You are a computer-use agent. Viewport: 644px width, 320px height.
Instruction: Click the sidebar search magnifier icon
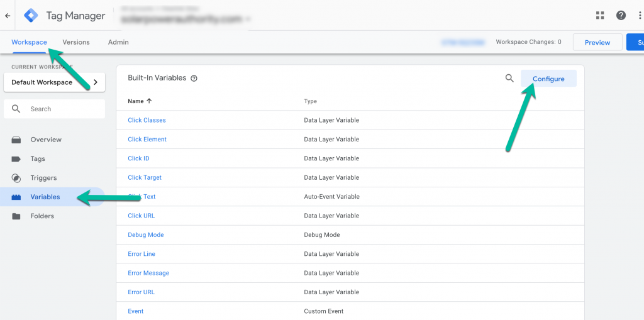[x=16, y=109]
